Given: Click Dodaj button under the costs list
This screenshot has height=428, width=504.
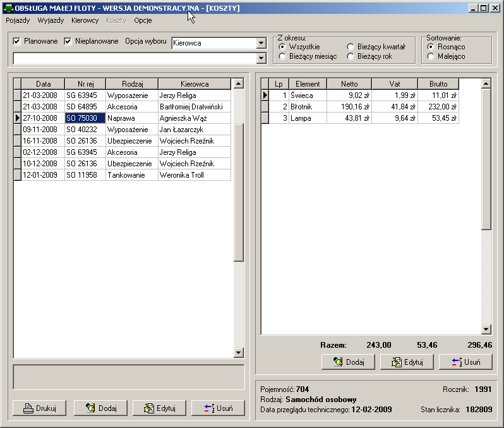Looking at the screenshot, I should tap(100, 408).
